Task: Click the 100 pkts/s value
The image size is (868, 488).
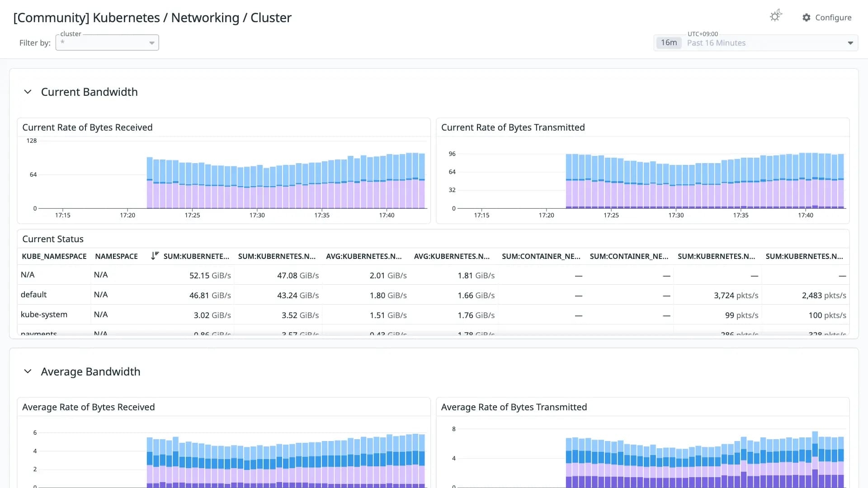Action: point(827,315)
